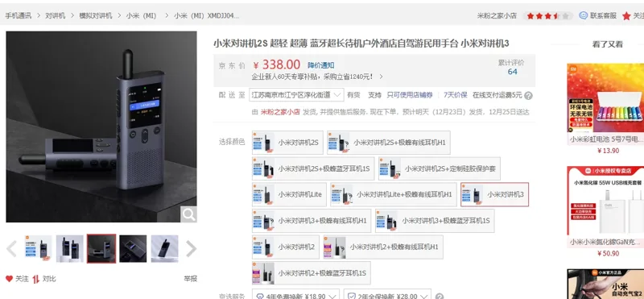Open the 小米（MI） brand breadcrumb
Image resolution: width=644 pixels, height=299 pixels.
click(142, 15)
